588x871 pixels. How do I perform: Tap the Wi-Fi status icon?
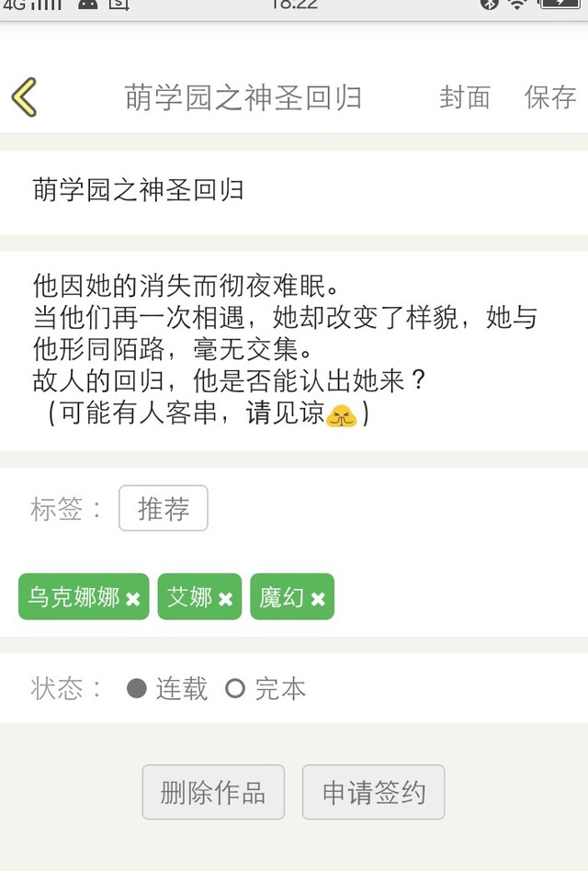coord(518,5)
